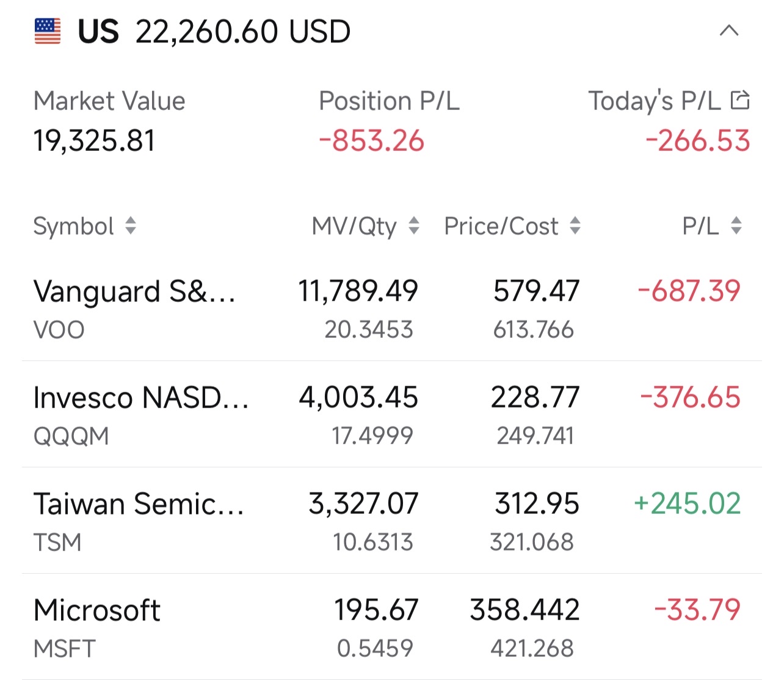
Task: Share Today's P/L via export icon
Action: click(740, 100)
